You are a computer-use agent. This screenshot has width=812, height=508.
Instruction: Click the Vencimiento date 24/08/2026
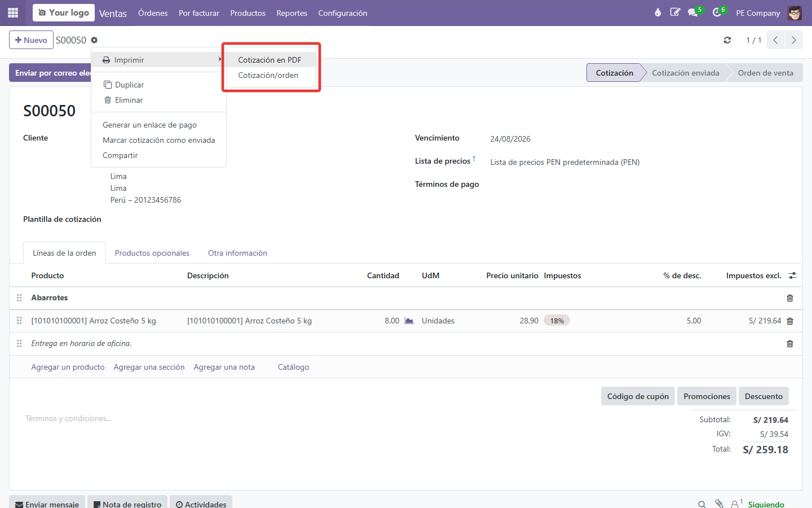(510, 139)
